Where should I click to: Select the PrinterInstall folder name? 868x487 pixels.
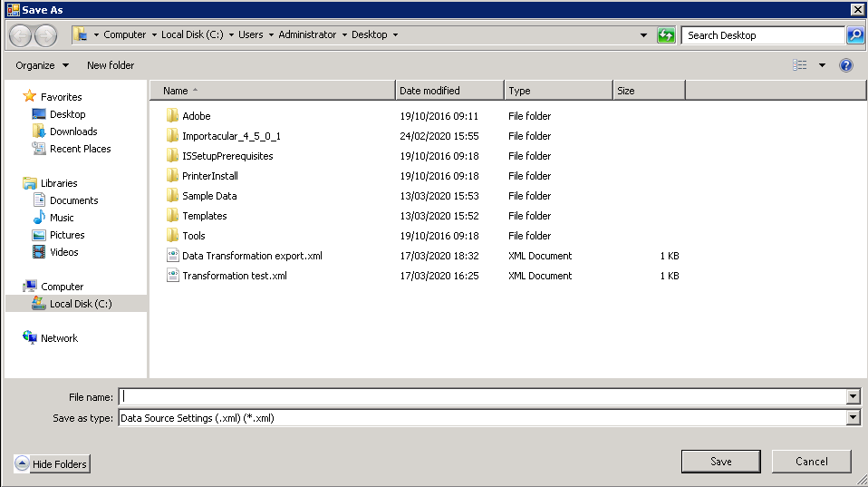coord(210,176)
